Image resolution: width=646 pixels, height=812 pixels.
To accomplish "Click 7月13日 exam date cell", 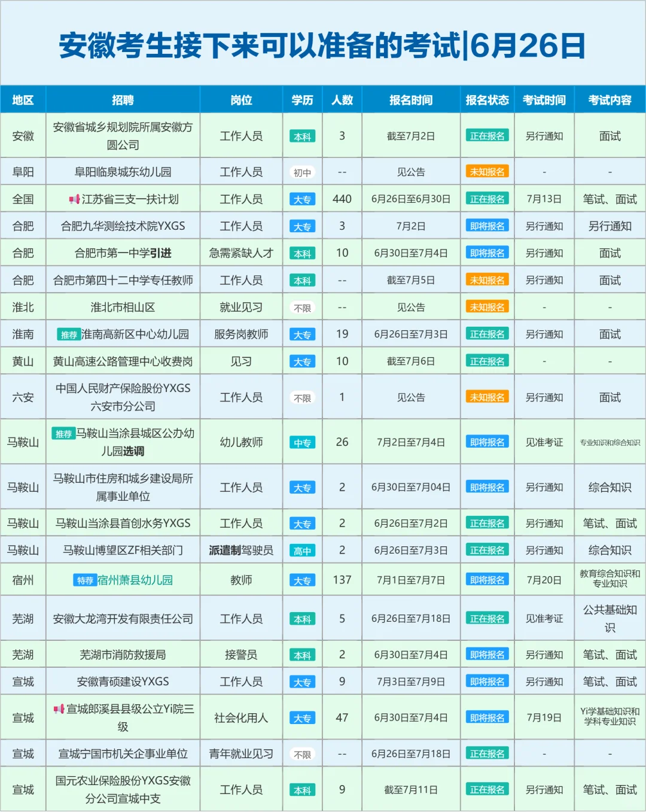I will (544, 199).
